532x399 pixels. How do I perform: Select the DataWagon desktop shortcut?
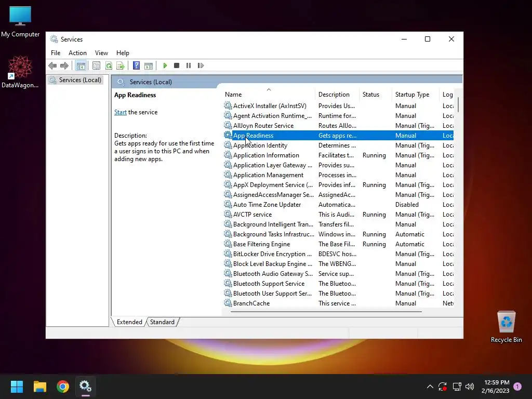(x=20, y=72)
